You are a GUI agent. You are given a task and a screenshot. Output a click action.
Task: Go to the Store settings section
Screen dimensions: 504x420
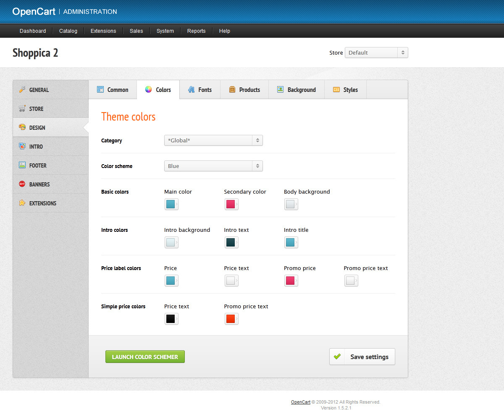tap(51, 109)
